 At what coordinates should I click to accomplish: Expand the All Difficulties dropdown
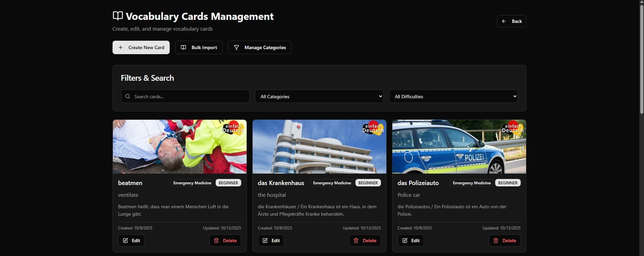[x=453, y=96]
